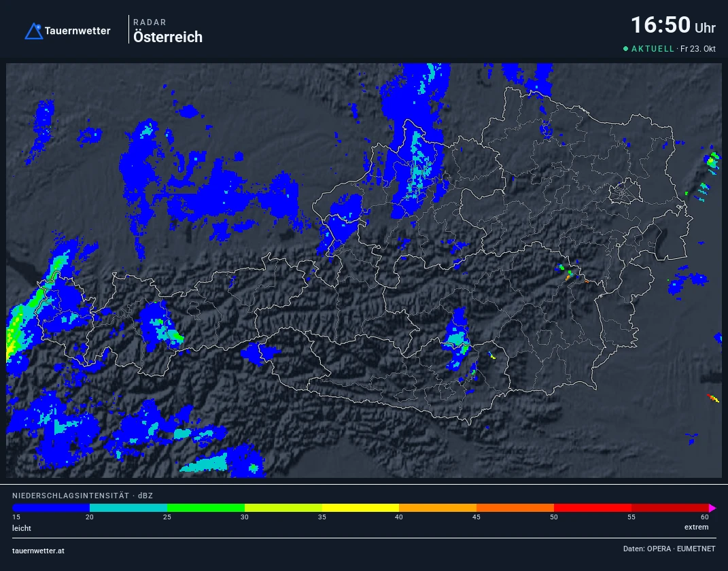
Task: Click the bright red 50–55 dBZ legend segment
Action: (593, 508)
